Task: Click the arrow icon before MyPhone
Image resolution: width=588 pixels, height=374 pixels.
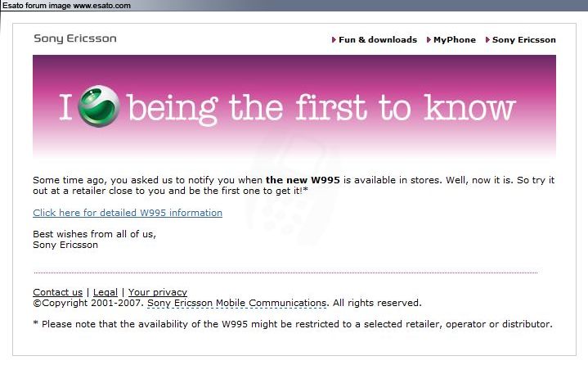Action: click(x=429, y=40)
